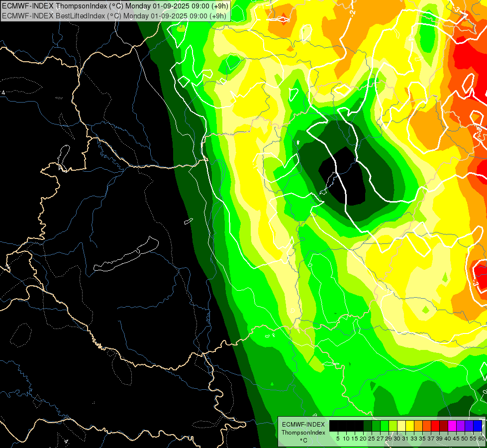Screen dimensions: 487x448
Task: Click the bright green 27-29 legend swatch
Action: coord(384,426)
